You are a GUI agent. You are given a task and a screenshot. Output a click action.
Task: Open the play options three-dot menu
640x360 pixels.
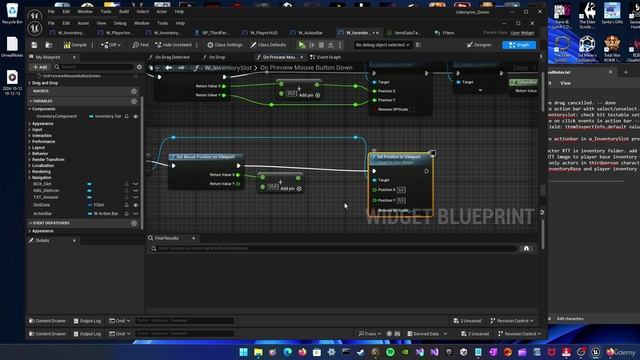pos(340,45)
